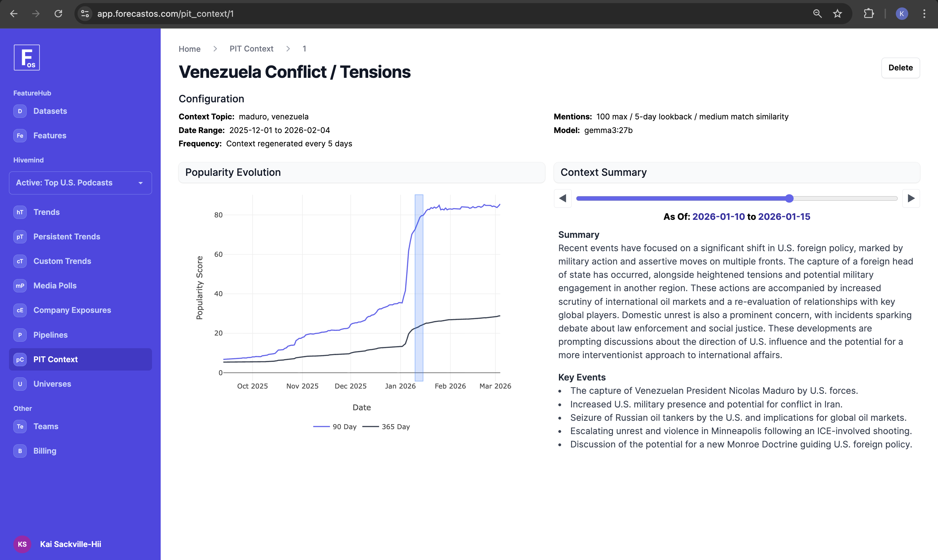Go to Universes in sidebar
This screenshot has height=560, width=938.
click(52, 384)
